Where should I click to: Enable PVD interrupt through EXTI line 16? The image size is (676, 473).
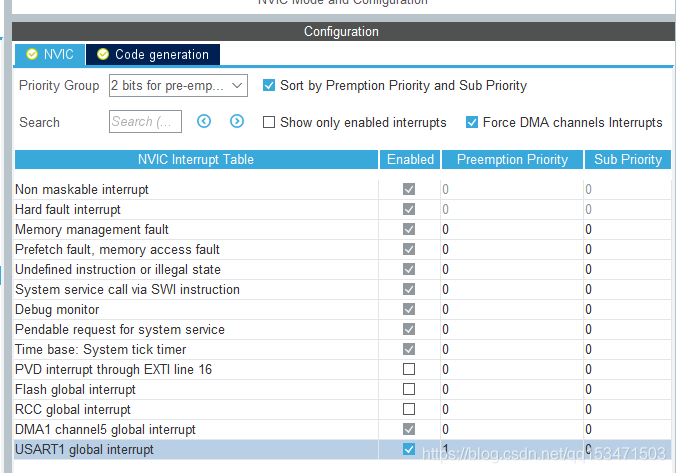click(x=409, y=369)
